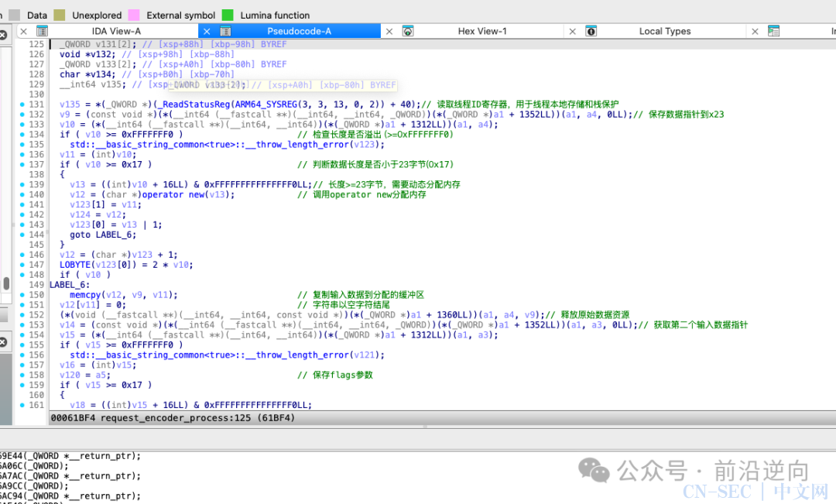The image size is (836, 504).
Task: Click comment '复制输入数据到分配的缓冲区'
Action: click(368, 295)
